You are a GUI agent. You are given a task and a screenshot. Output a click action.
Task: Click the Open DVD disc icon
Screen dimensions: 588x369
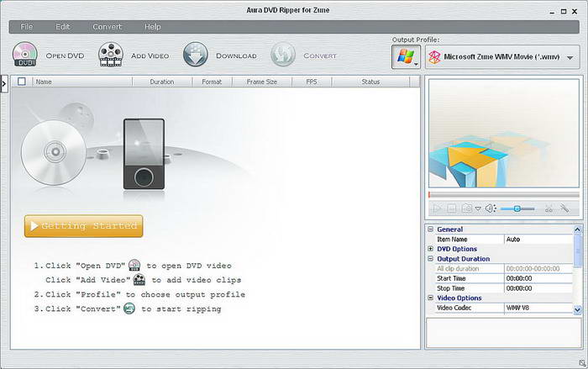25,55
